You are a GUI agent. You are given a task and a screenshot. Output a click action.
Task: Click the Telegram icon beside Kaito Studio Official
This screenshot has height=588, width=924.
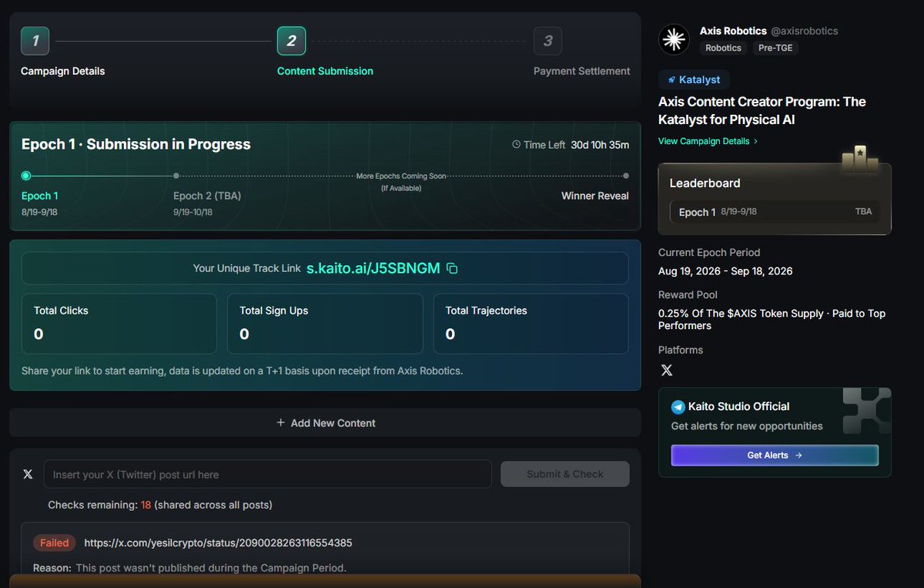(x=678, y=407)
